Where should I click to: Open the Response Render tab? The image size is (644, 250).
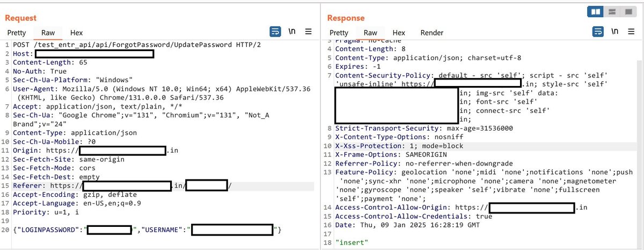[x=432, y=33]
